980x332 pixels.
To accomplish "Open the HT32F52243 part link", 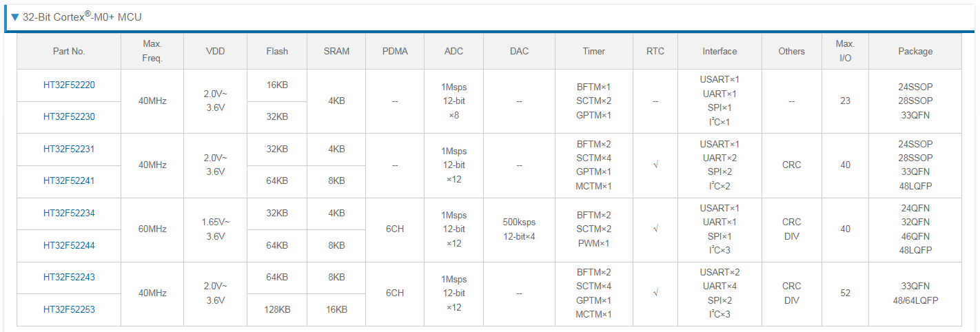I will coord(69,277).
